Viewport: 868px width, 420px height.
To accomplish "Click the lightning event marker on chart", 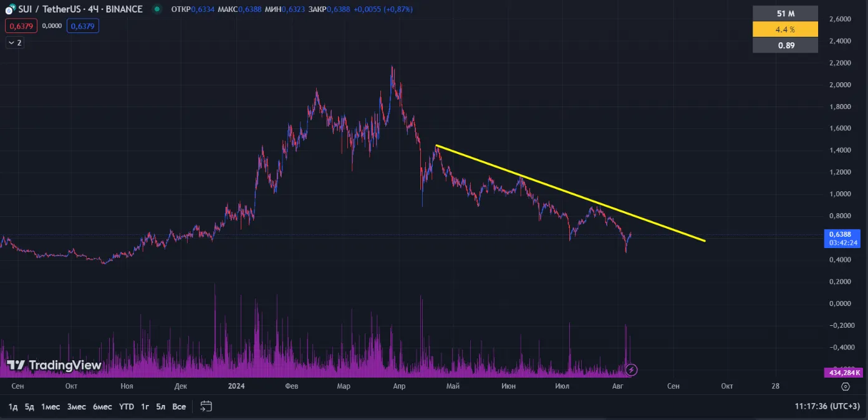I will (631, 370).
